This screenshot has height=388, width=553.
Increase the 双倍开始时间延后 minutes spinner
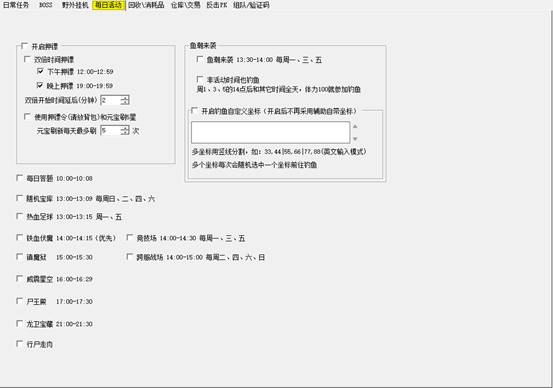125,97
